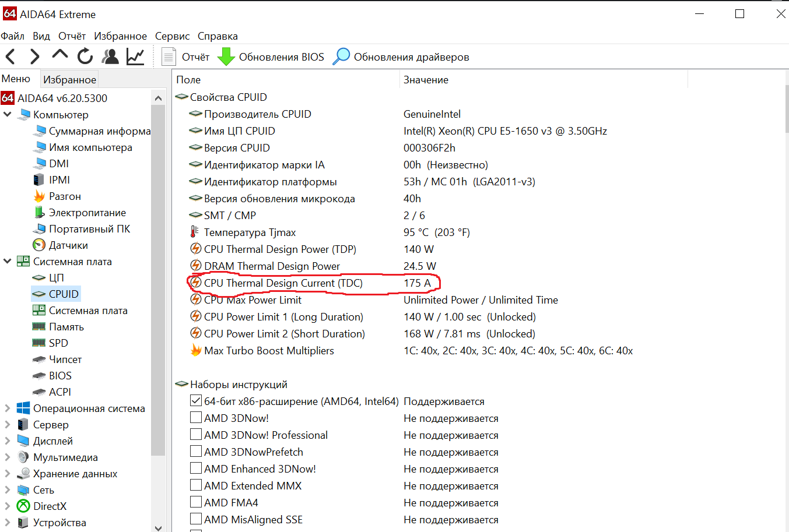
Task: Click the laptop icon beside Портативный ПК
Action: click(x=39, y=229)
